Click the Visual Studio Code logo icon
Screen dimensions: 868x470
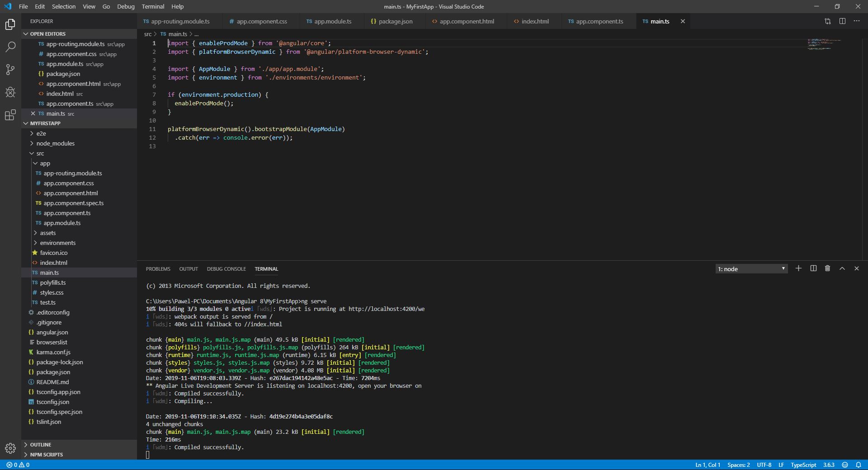[8, 6]
